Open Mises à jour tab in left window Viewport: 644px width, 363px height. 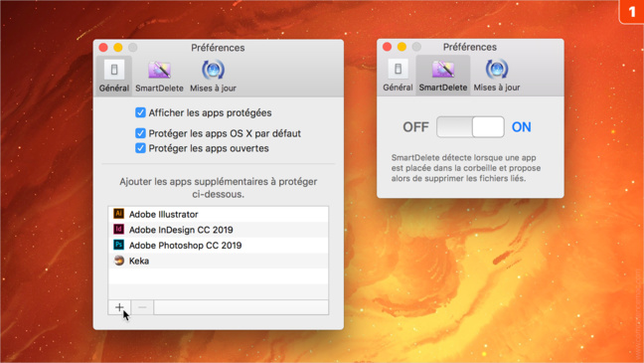pos(213,77)
